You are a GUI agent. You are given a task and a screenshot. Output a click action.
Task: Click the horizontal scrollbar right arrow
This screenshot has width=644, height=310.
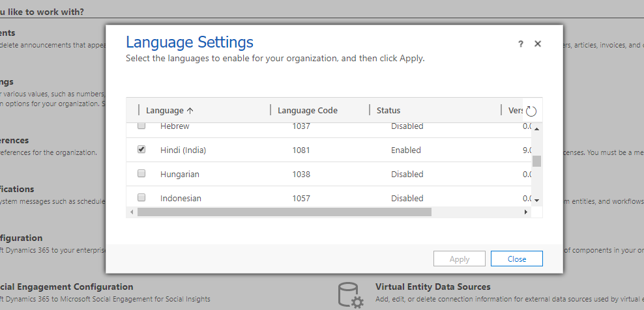(527, 212)
